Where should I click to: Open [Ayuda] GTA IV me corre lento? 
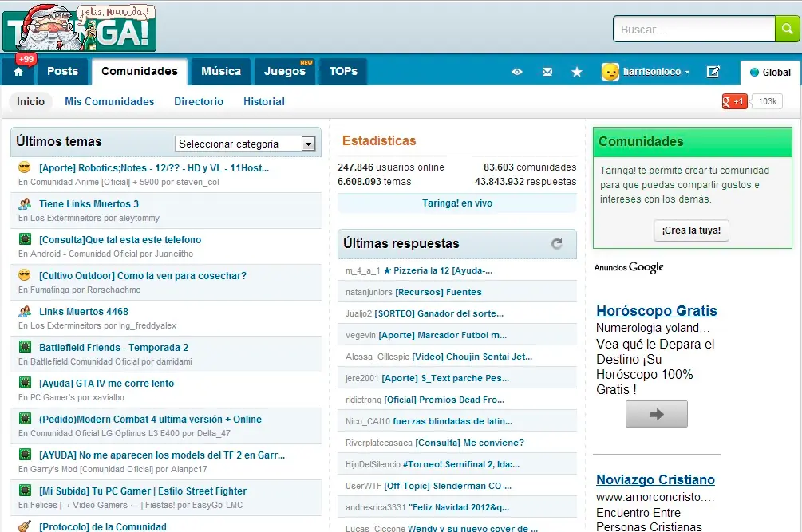106,384
